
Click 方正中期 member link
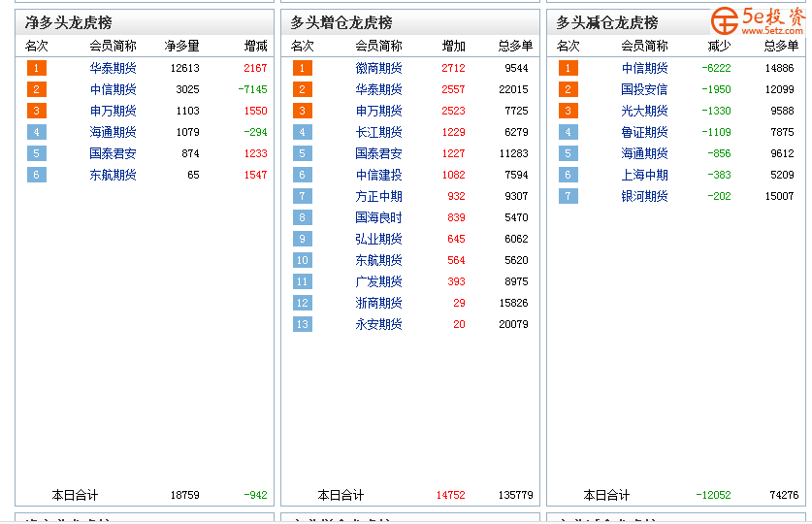(x=378, y=196)
